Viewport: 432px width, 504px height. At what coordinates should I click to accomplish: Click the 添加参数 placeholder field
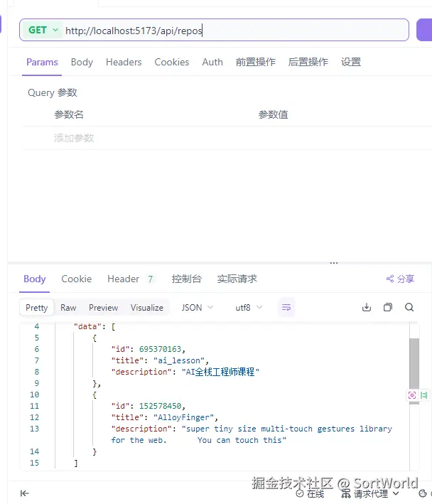[x=74, y=138]
